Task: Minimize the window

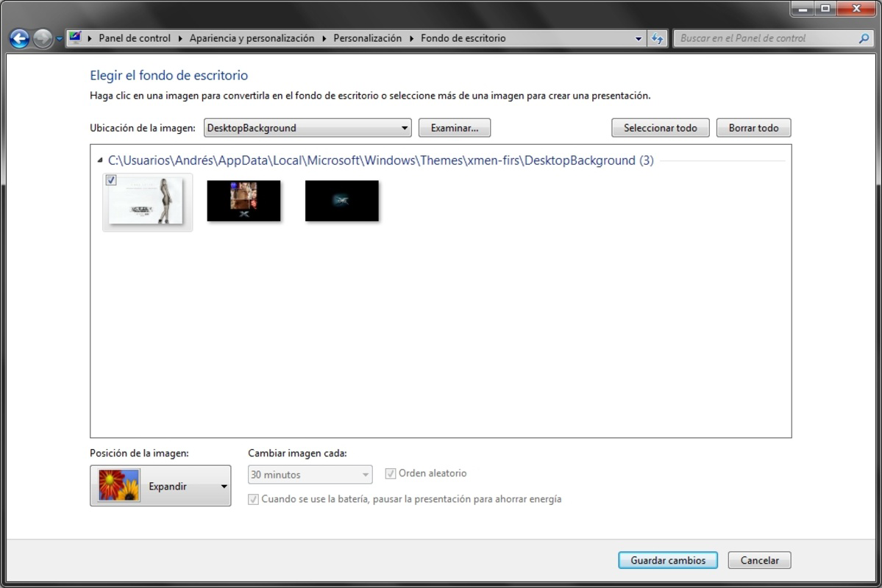Action: [803, 8]
